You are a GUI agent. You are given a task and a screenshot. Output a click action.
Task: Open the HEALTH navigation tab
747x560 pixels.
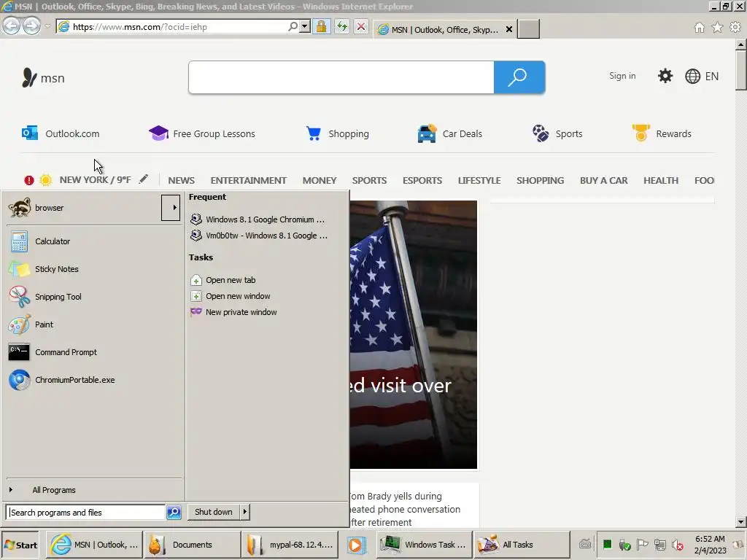tap(660, 181)
